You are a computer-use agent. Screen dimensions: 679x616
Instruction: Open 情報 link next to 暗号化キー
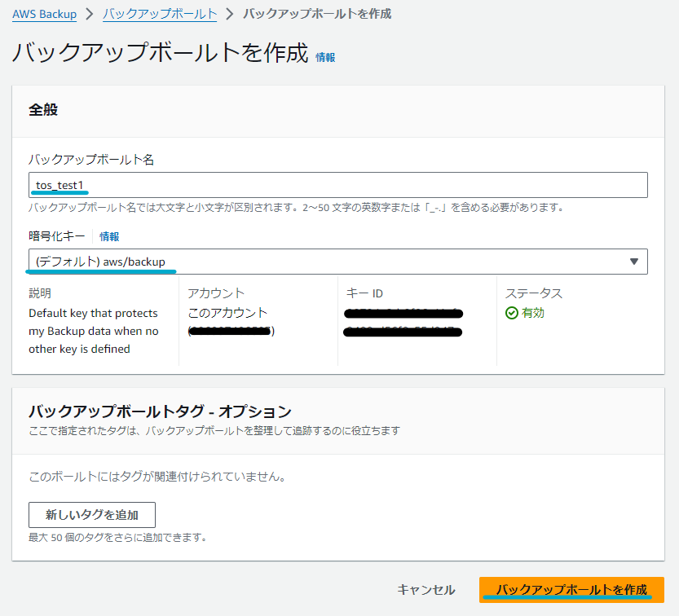(x=109, y=237)
